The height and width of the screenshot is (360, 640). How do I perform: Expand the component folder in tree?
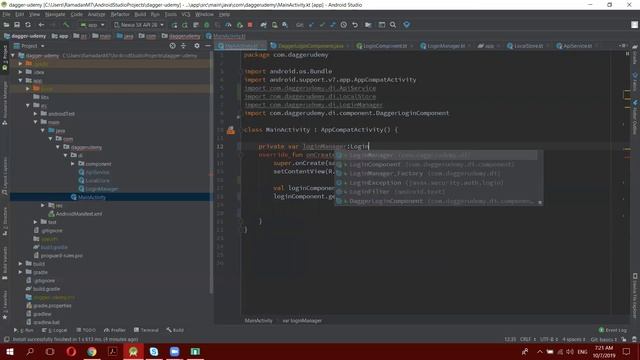(73, 164)
